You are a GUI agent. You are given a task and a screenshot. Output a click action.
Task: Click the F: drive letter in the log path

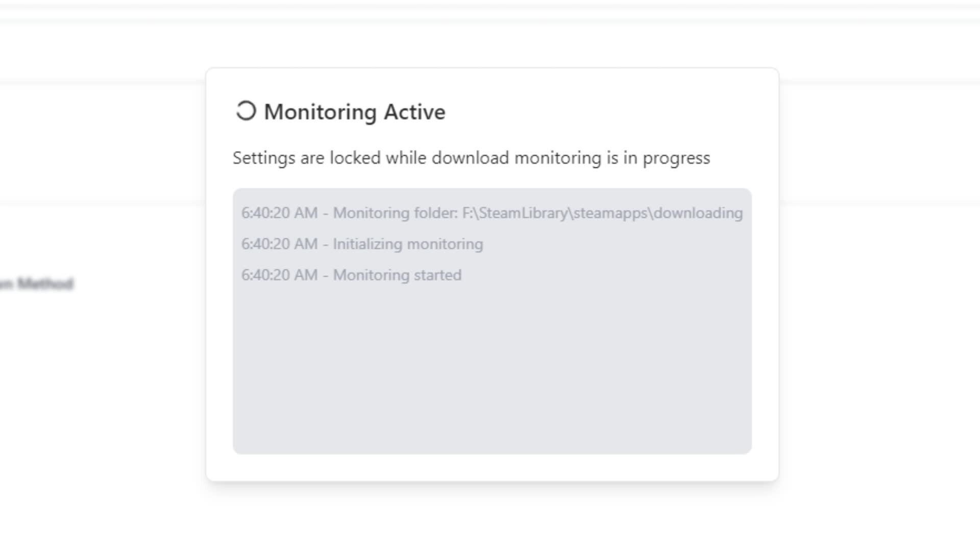pyautogui.click(x=467, y=213)
